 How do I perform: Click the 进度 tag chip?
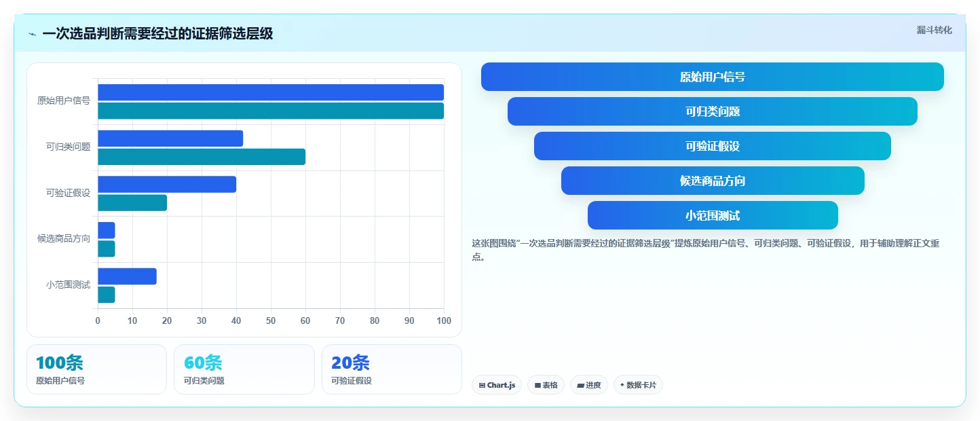[588, 385]
